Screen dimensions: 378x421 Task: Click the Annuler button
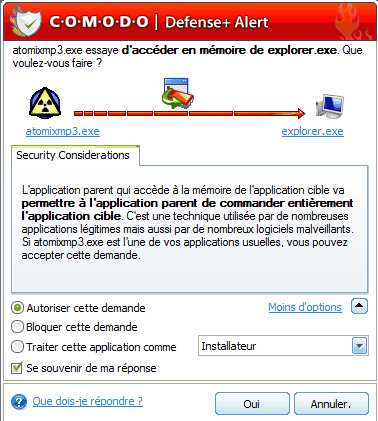pyautogui.click(x=331, y=404)
